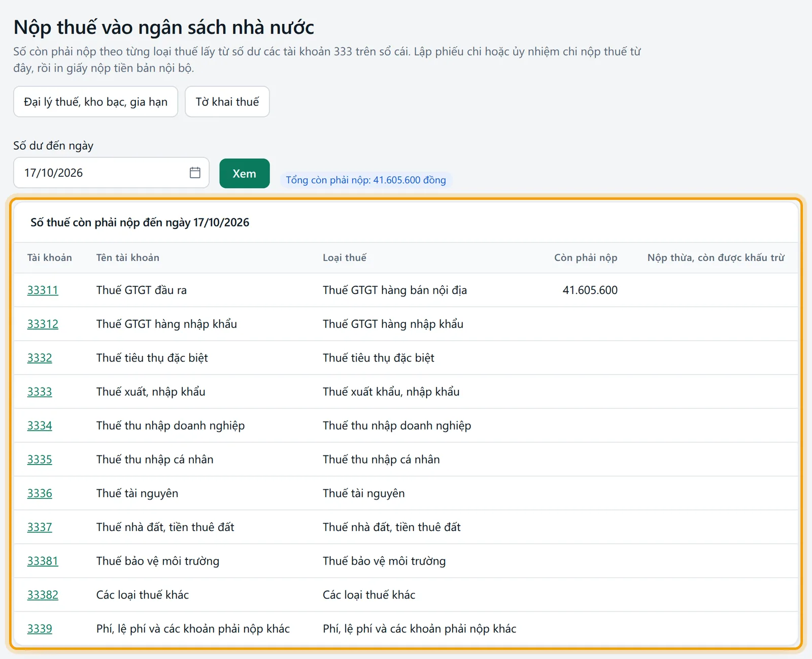Screen dimensions: 812x659
Task: Open account 3339 link
Action: pyautogui.click(x=40, y=629)
